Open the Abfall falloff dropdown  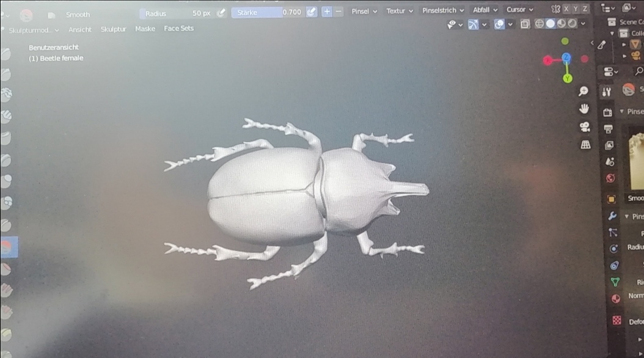pos(485,10)
